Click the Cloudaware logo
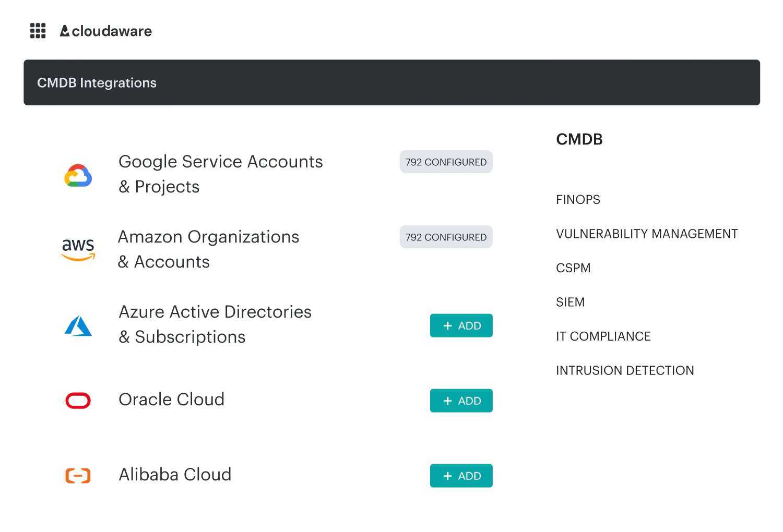 click(105, 31)
